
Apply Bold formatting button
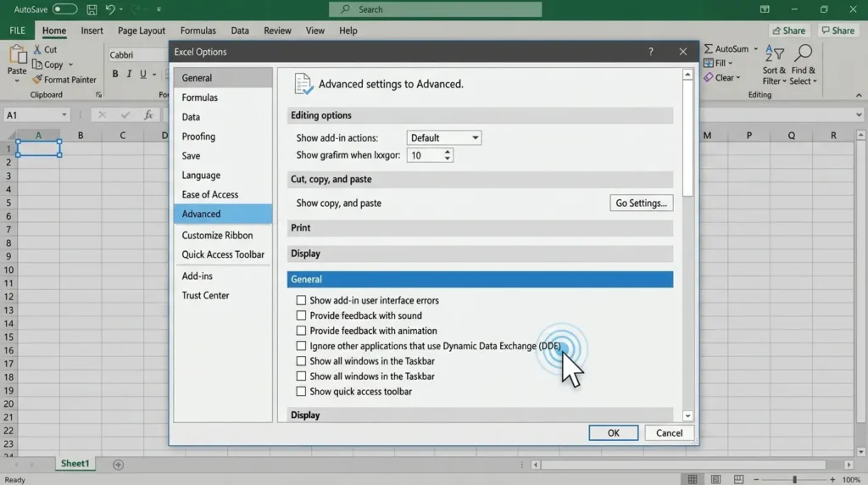[115, 74]
